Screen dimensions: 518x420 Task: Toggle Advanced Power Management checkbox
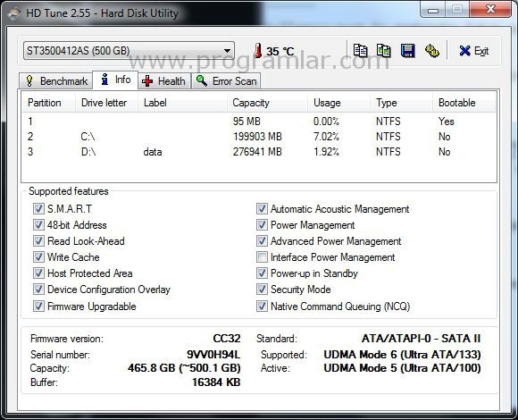pos(262,241)
